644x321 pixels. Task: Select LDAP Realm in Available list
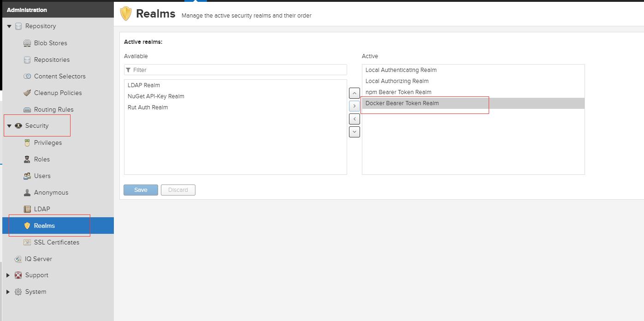pyautogui.click(x=236, y=85)
